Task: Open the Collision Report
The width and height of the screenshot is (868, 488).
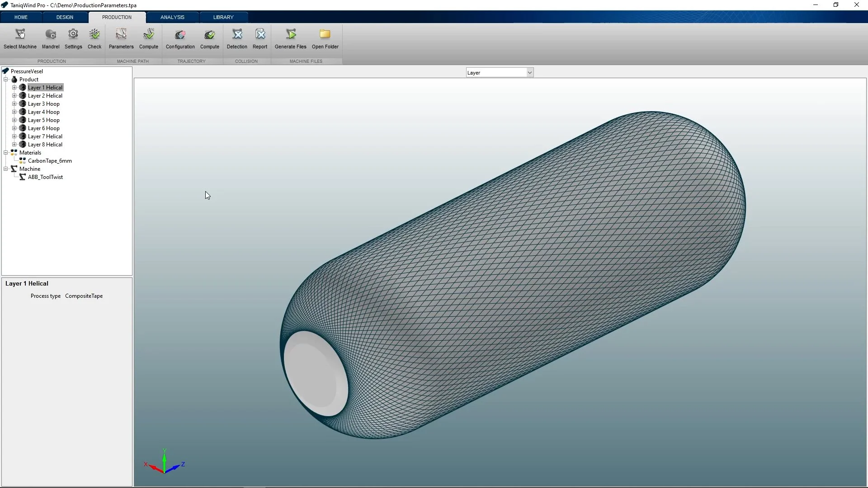Action: tap(260, 35)
